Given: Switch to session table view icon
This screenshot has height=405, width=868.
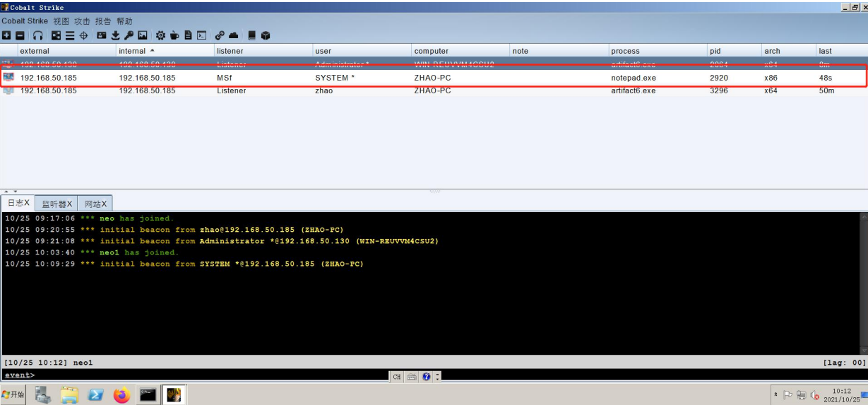Looking at the screenshot, I should click(x=70, y=35).
